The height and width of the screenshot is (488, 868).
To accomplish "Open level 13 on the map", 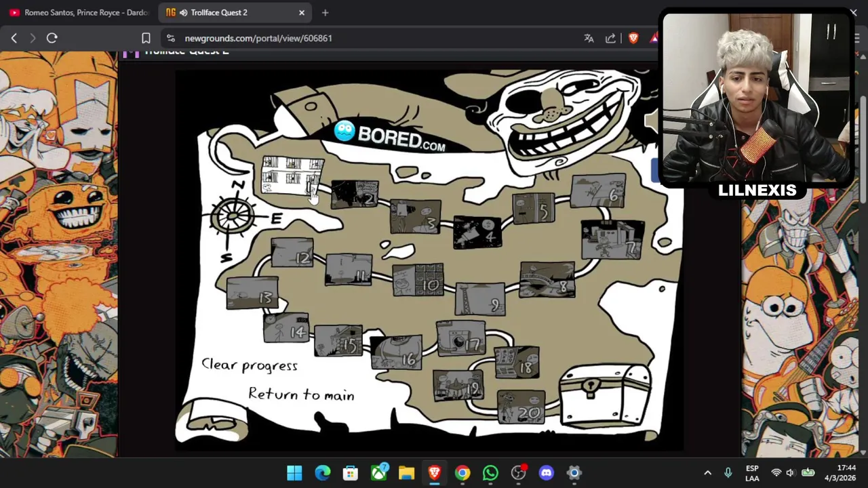I will point(252,293).
